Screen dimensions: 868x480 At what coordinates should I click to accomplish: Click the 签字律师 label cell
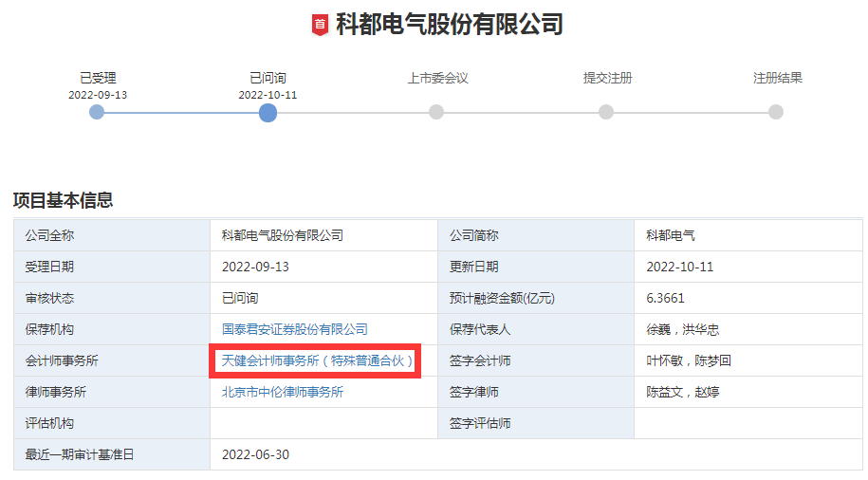pyautogui.click(x=536, y=392)
